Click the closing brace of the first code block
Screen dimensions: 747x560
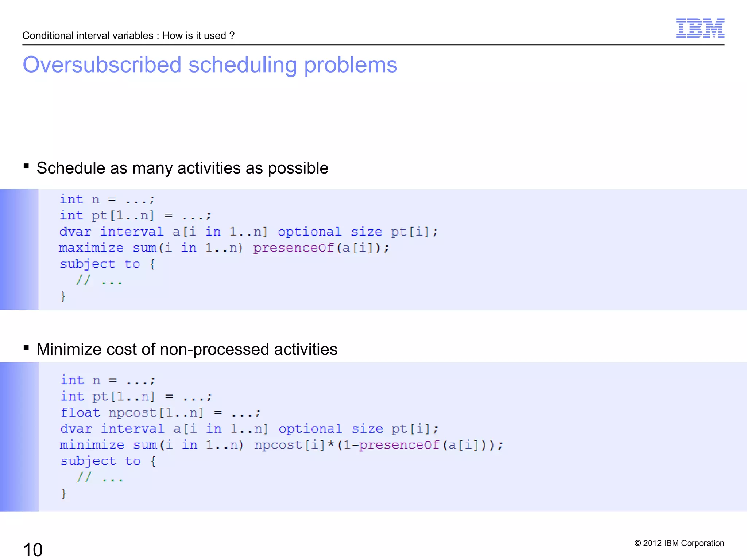click(x=63, y=296)
